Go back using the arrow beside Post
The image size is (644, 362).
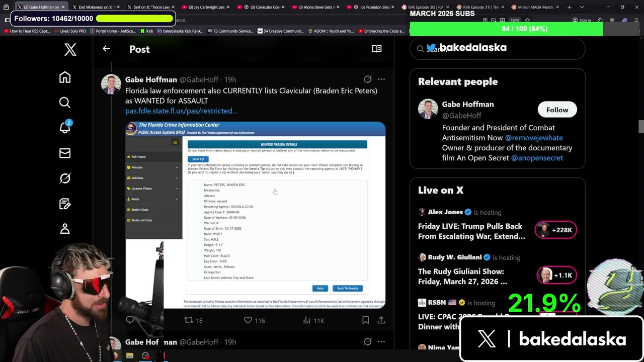(x=106, y=49)
